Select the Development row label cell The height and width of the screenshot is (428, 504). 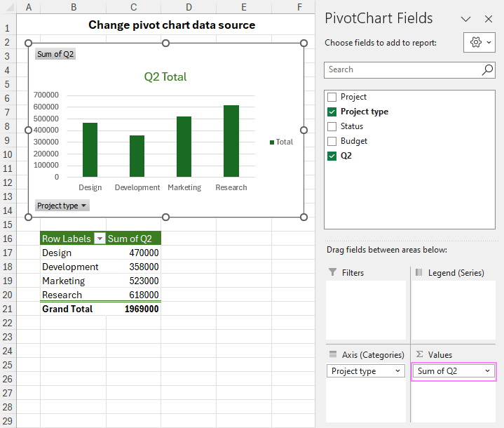point(74,267)
